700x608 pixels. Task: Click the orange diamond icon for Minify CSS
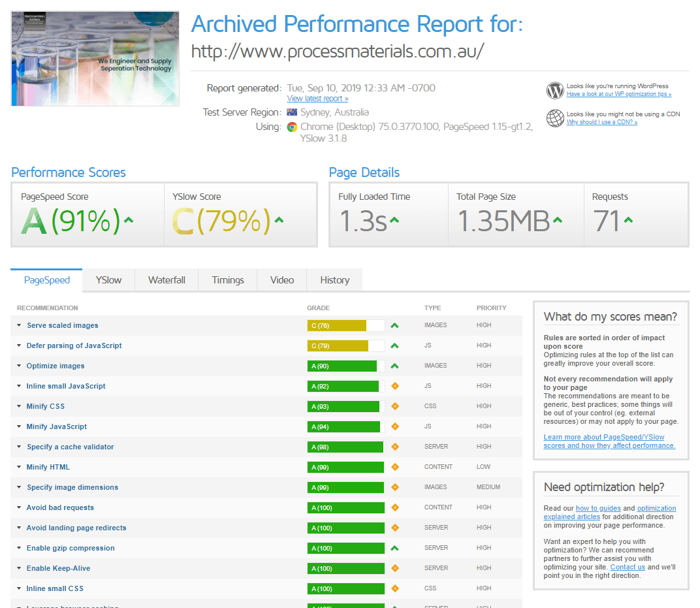[x=395, y=406]
